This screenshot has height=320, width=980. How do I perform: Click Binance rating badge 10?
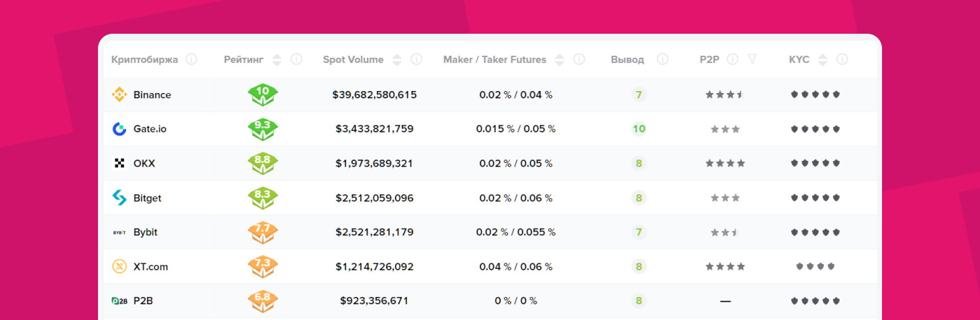coord(263,95)
